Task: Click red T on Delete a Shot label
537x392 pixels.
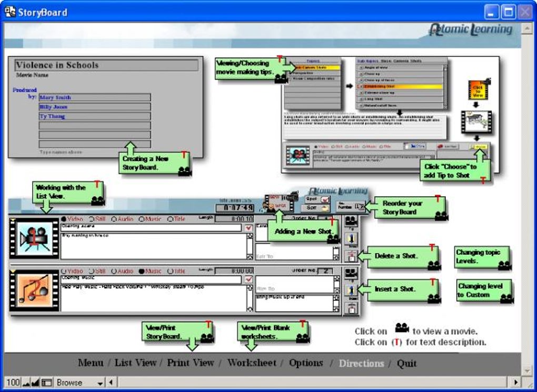Action: coord(432,247)
